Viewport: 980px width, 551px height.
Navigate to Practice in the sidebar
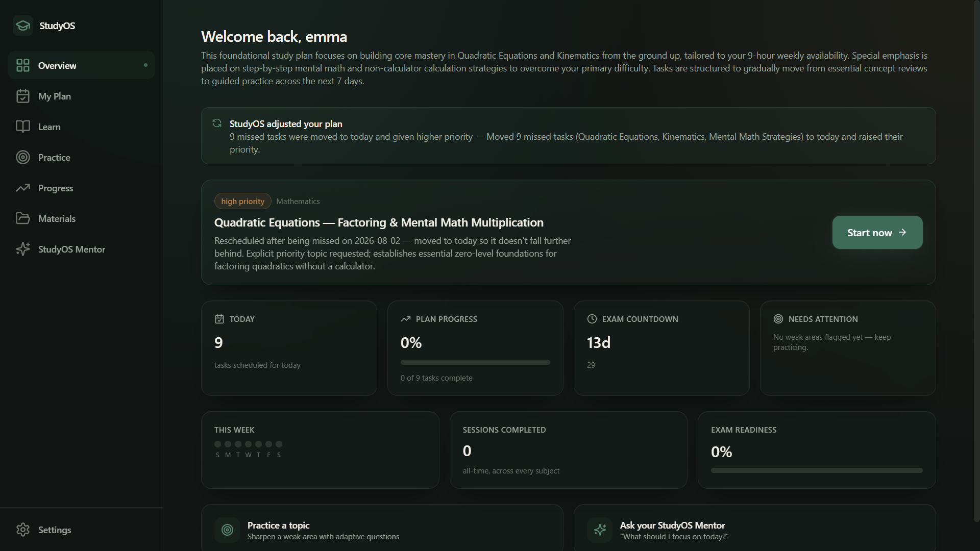(x=81, y=157)
